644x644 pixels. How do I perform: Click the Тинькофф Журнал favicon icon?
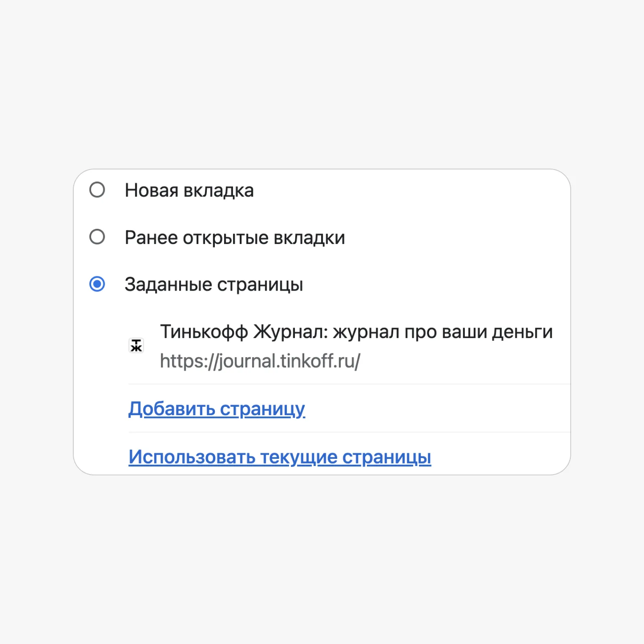point(136,346)
